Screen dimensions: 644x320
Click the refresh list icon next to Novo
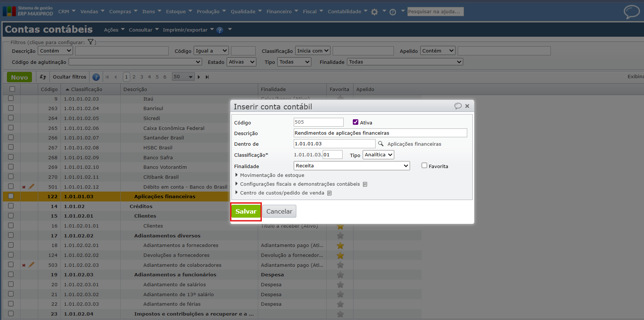(x=43, y=77)
